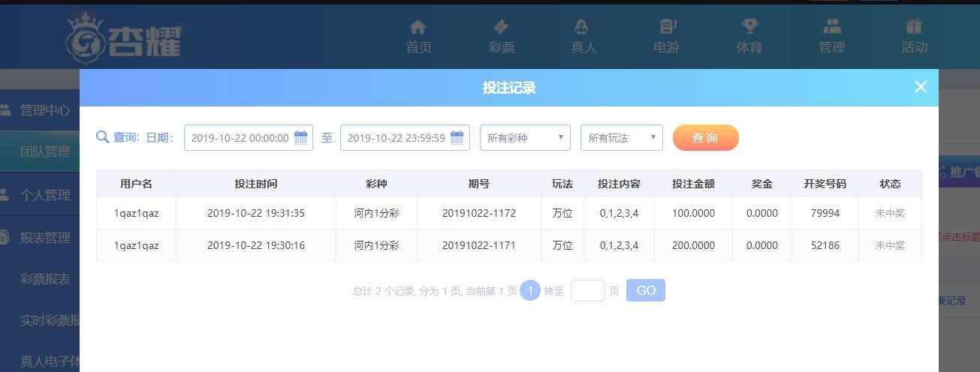The image size is (980, 372).
Task: Expand the 所有玩法 play type dropdown
Action: [622, 138]
